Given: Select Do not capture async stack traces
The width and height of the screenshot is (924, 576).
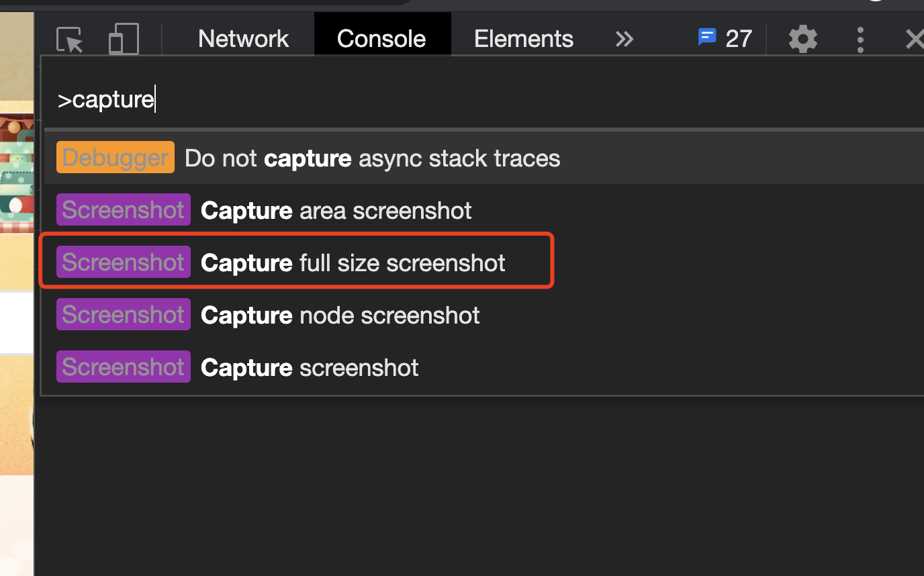Looking at the screenshot, I should [484, 158].
